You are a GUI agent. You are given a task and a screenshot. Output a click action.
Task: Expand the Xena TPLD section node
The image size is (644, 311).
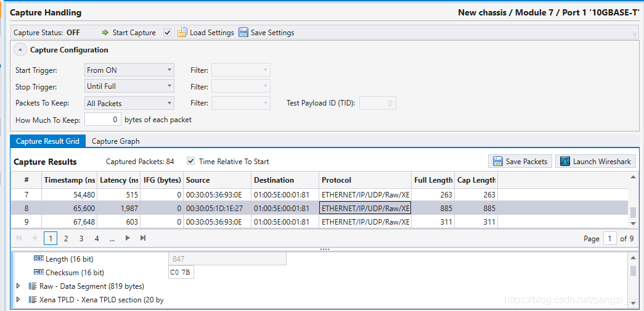point(18,299)
